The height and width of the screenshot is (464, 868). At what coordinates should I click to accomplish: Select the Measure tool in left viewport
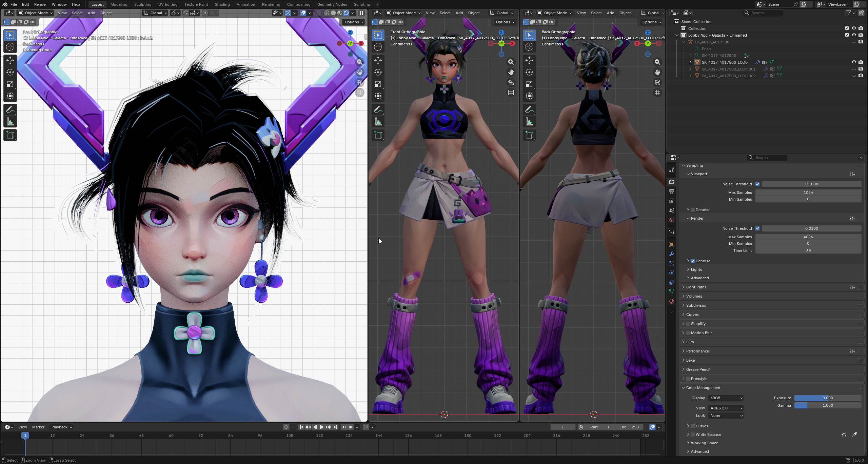10,122
